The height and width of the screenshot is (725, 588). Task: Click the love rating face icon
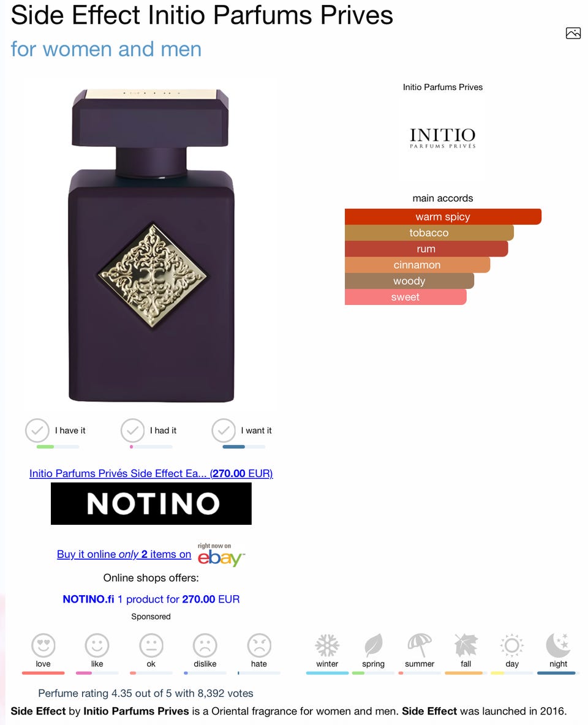43,645
